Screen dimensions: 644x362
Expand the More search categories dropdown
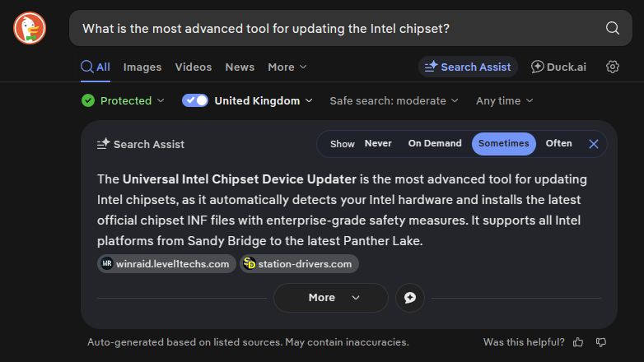click(x=287, y=67)
